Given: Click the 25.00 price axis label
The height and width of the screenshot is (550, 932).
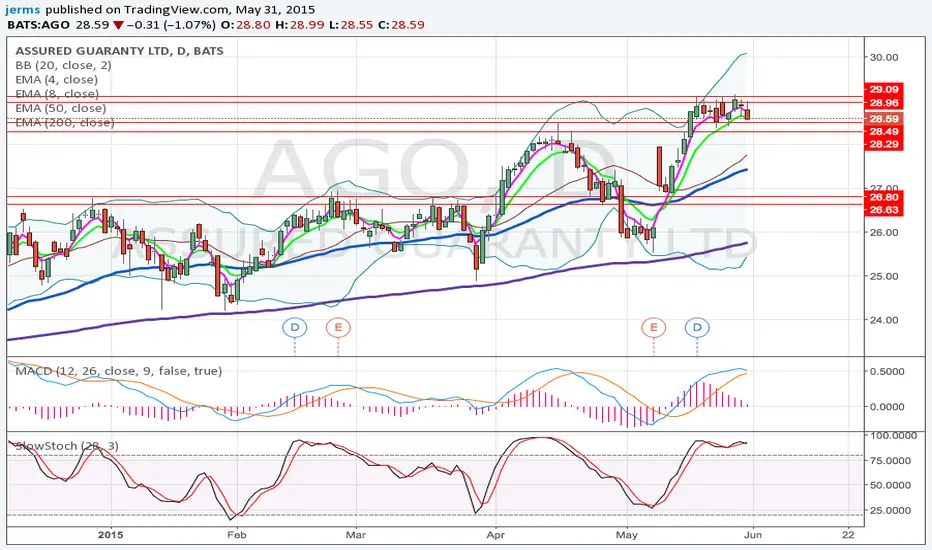Looking at the screenshot, I should coord(884,276).
